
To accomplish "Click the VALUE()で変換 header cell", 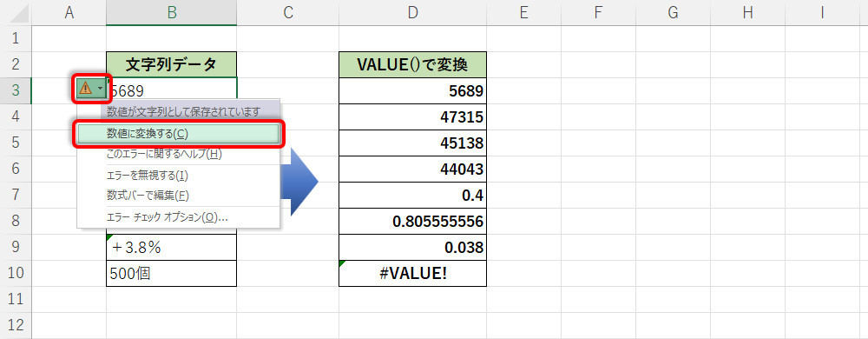I will pos(412,65).
